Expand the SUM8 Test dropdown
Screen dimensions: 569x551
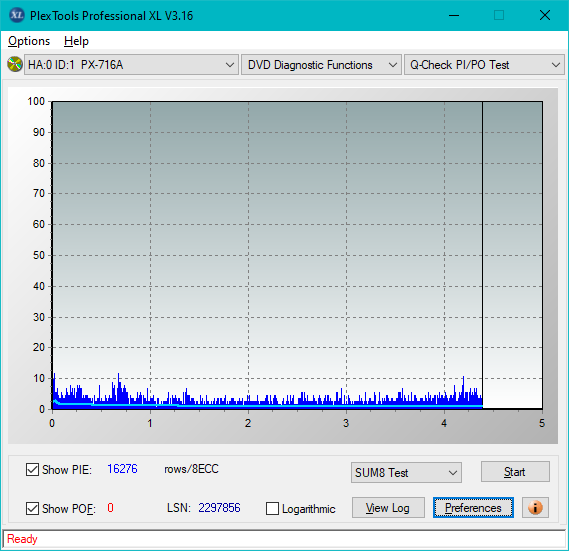pos(406,473)
